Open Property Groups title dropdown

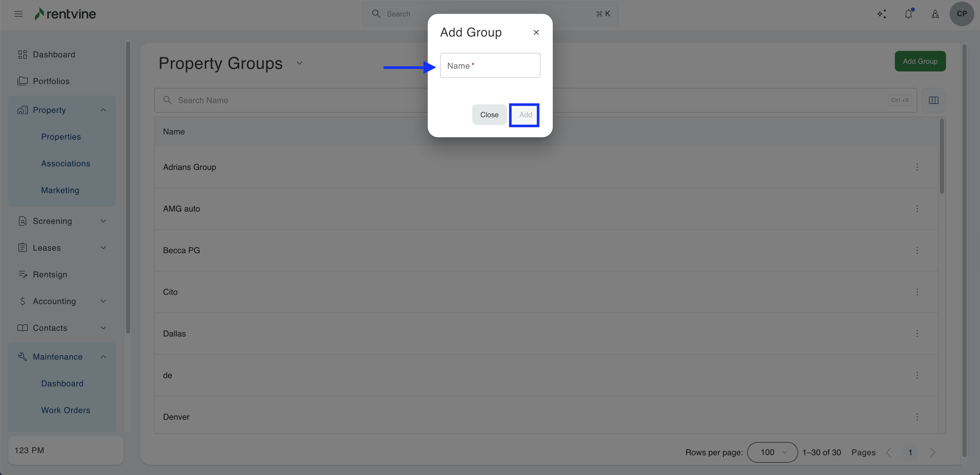(x=299, y=63)
